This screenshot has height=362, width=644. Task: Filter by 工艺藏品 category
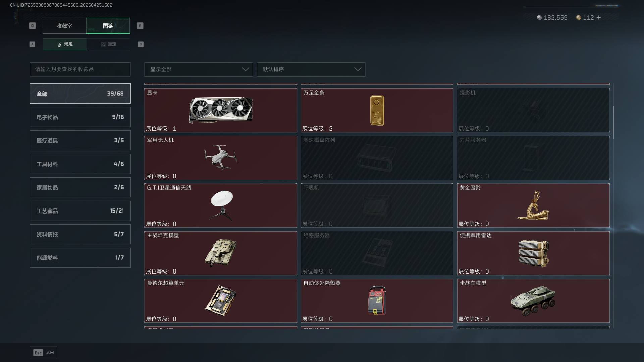click(x=80, y=211)
